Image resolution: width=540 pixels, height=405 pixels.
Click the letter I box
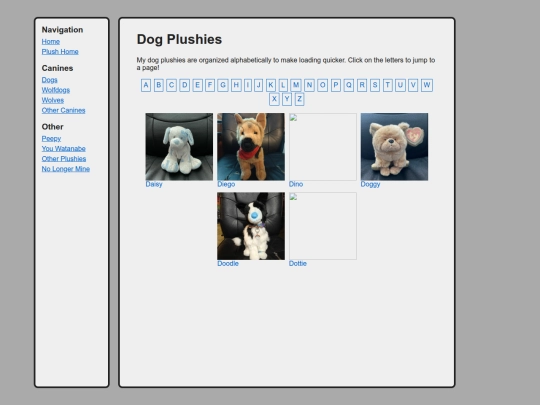point(248,85)
